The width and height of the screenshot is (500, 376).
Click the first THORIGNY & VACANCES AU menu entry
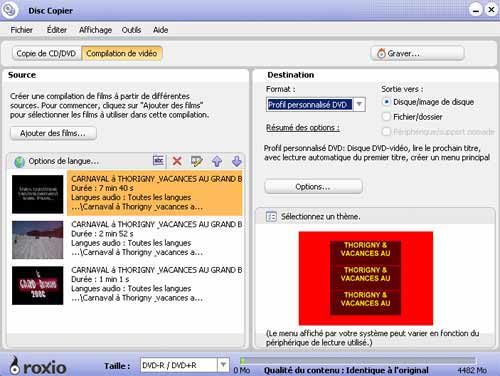point(366,249)
